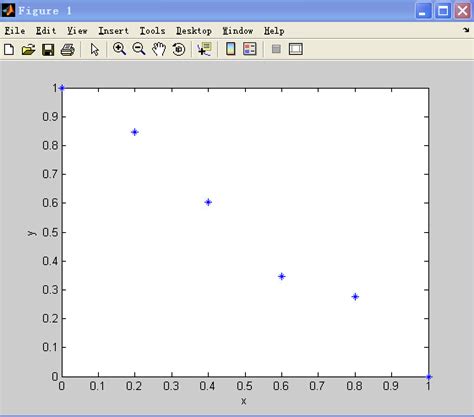Click the Hide Plot Tools icon

276,49
